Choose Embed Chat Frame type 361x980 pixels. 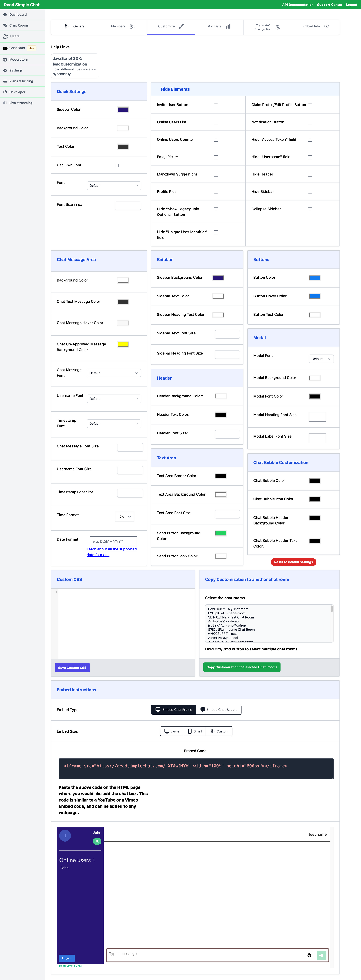coord(174,709)
